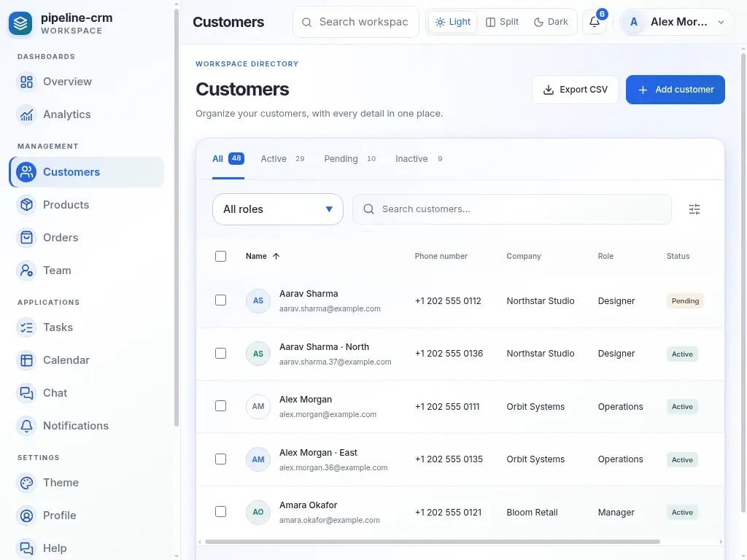Open the Theme palette icon
Image resolution: width=747 pixels, height=560 pixels.
27,483
